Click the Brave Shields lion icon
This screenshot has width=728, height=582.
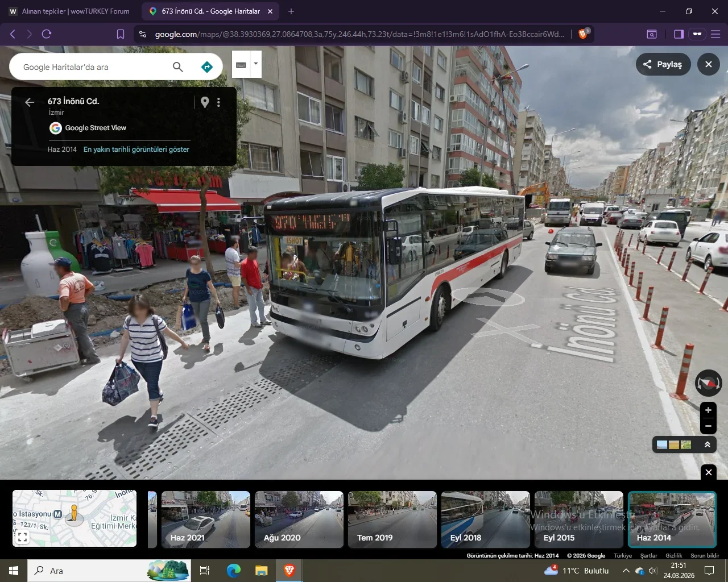click(x=583, y=34)
